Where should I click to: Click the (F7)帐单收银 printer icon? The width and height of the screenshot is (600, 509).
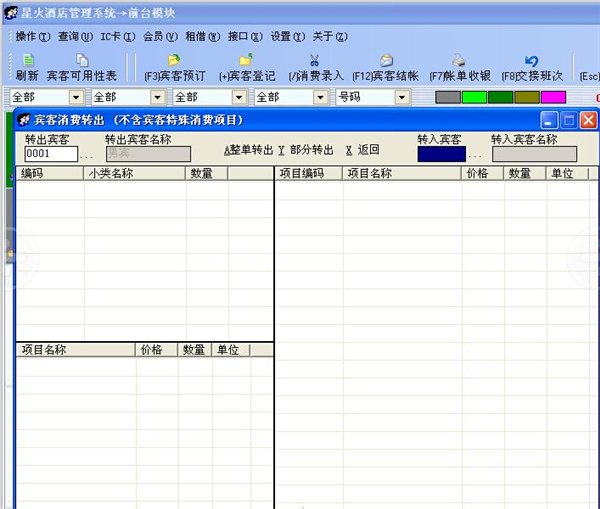[x=458, y=60]
